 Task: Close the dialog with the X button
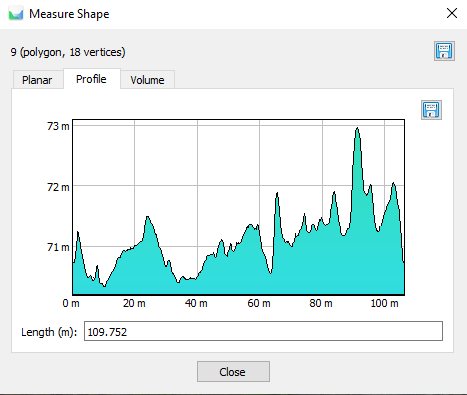coord(452,13)
